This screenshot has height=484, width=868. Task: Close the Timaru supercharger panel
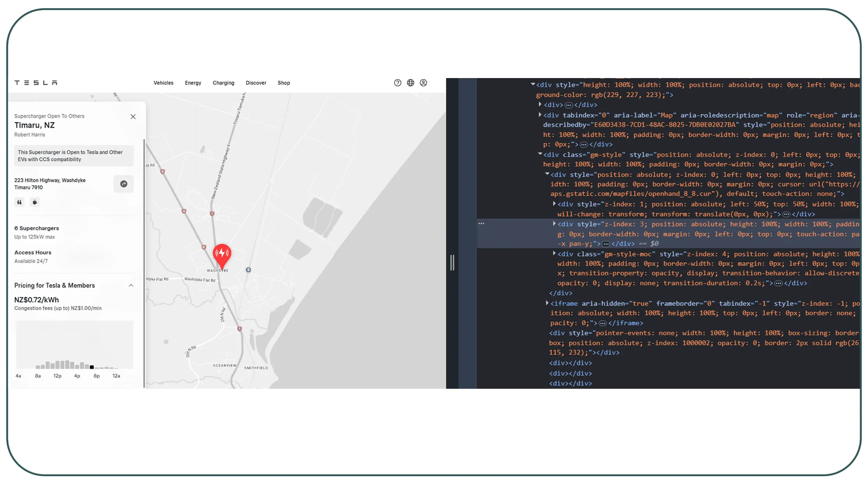[x=133, y=116]
